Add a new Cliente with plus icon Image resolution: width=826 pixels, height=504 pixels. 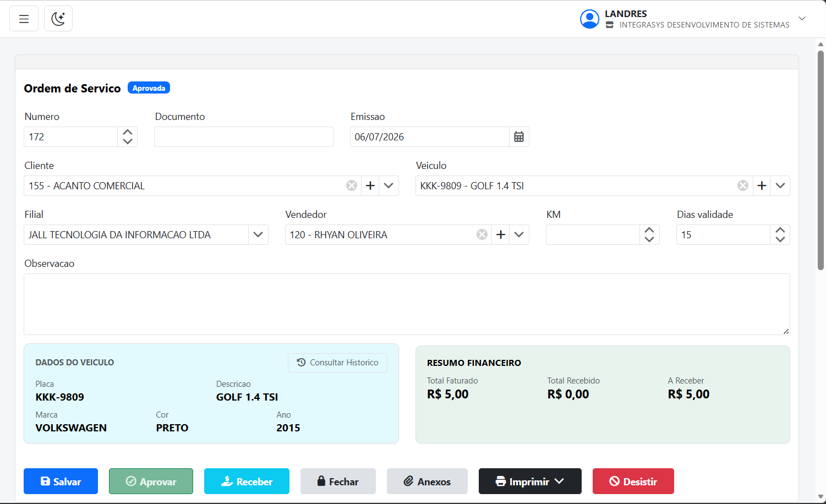(370, 186)
